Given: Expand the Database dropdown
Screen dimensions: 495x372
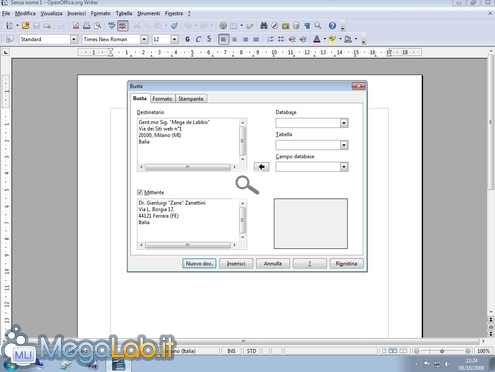Looking at the screenshot, I should pos(344,123).
